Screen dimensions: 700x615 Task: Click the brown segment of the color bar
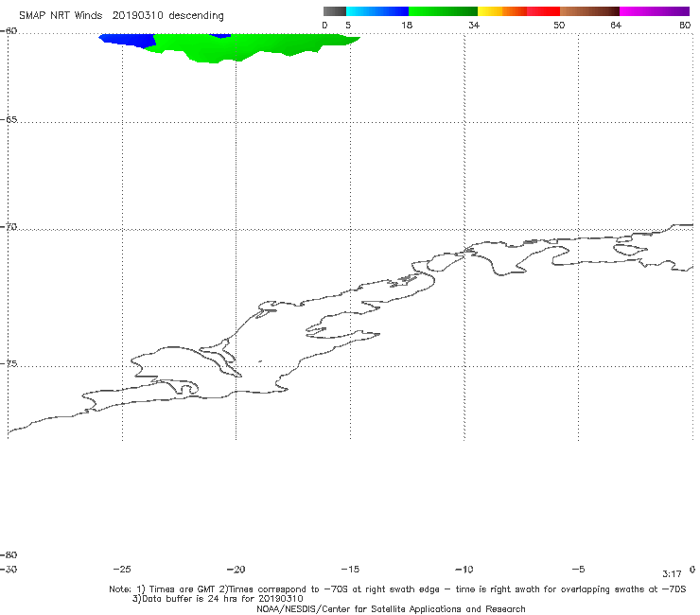coord(589,11)
